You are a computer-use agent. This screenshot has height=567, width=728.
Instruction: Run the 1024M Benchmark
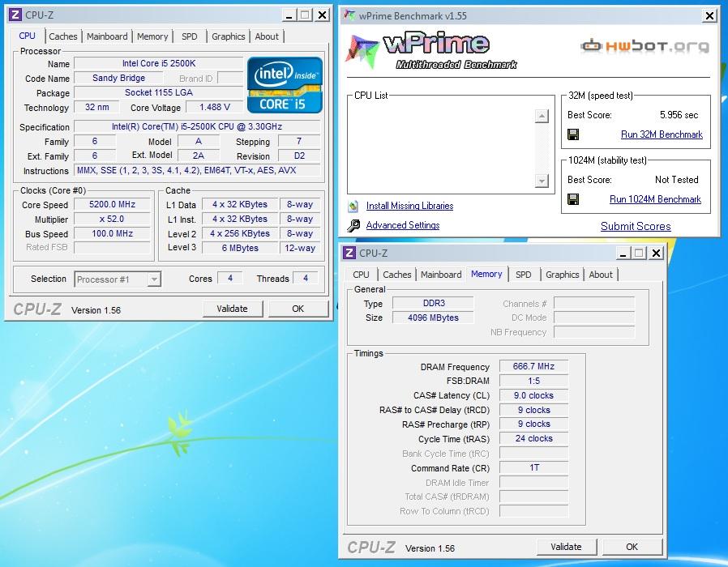coord(655,199)
